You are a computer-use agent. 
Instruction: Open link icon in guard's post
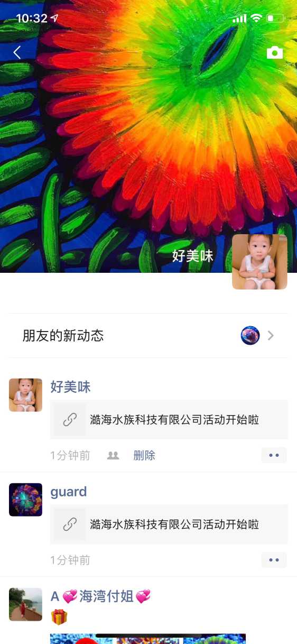pos(70,525)
